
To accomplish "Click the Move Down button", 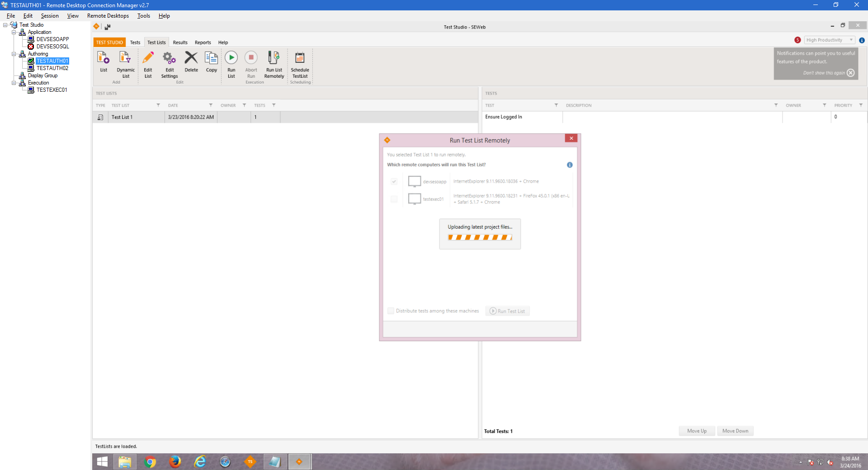I will point(735,431).
